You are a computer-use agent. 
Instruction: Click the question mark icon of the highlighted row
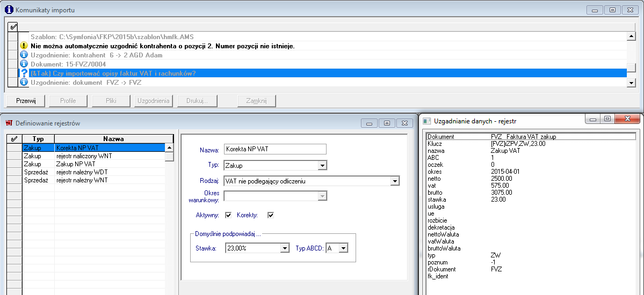24,73
